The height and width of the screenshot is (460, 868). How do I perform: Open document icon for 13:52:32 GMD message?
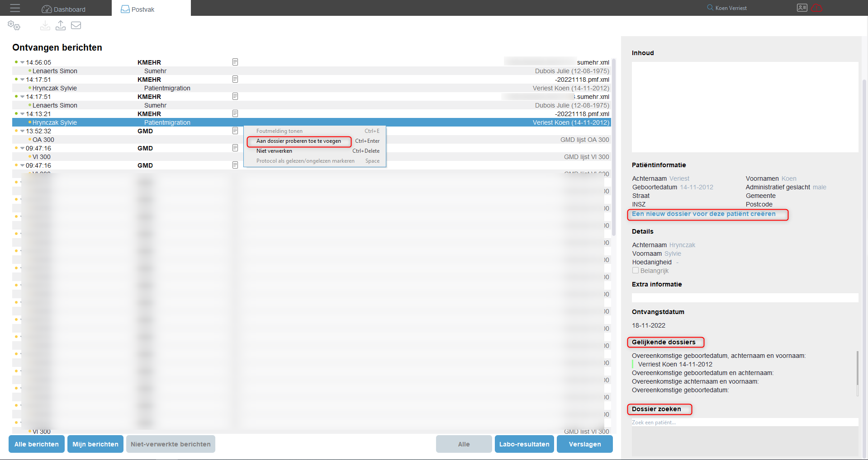(235, 131)
